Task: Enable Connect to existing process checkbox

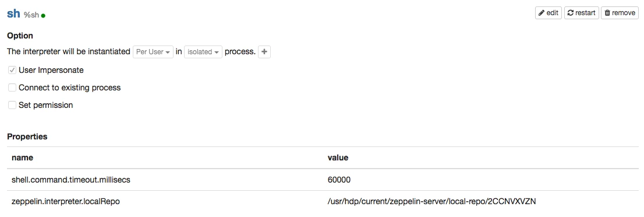Action: point(12,87)
